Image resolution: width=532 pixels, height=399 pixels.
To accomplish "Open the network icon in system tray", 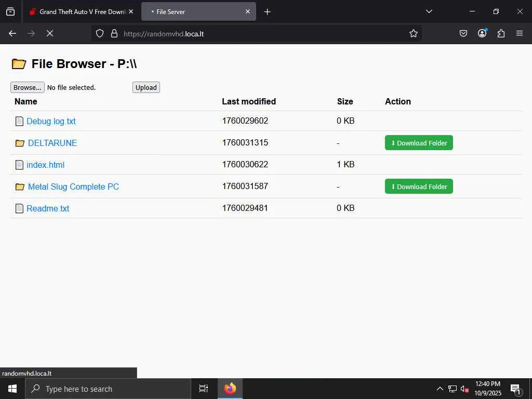I will [x=452, y=389].
